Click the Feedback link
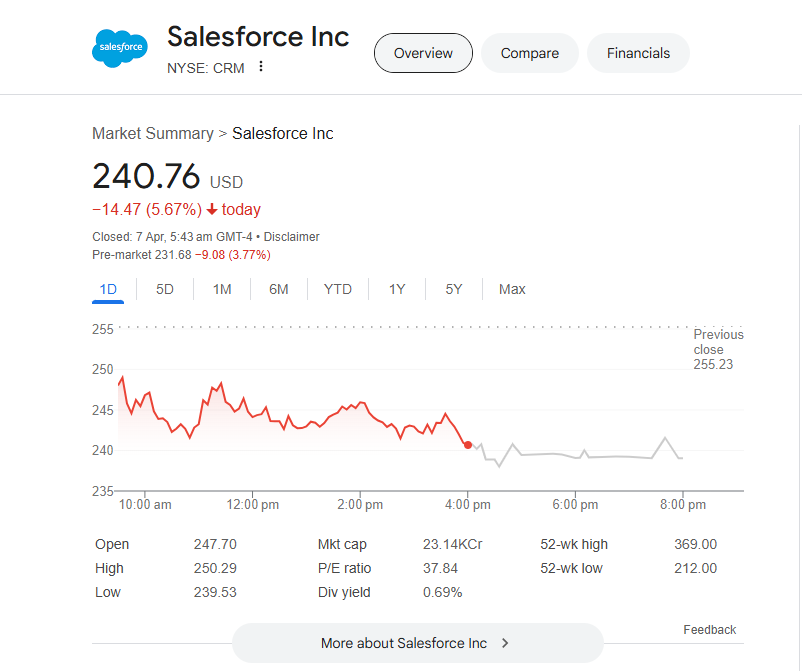The height and width of the screenshot is (671, 802). point(709,630)
